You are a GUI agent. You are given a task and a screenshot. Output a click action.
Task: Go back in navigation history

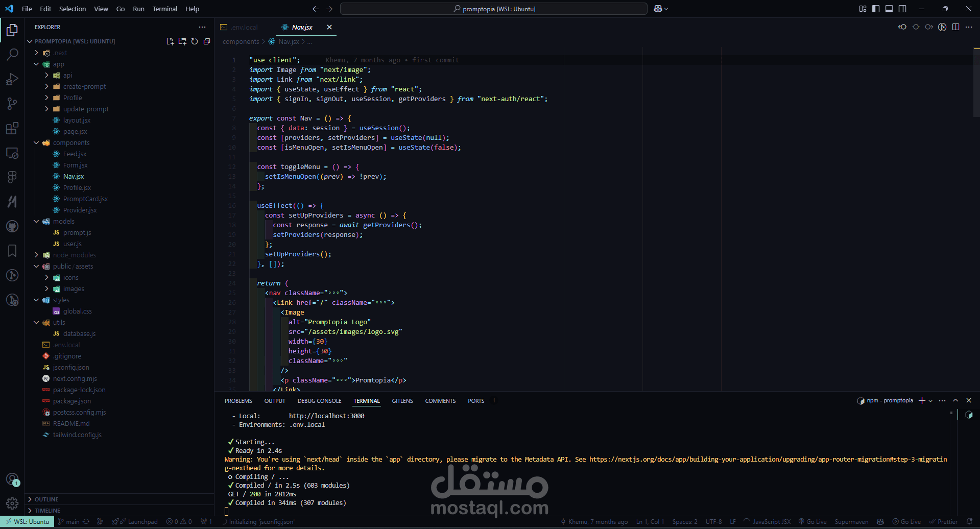pos(316,9)
